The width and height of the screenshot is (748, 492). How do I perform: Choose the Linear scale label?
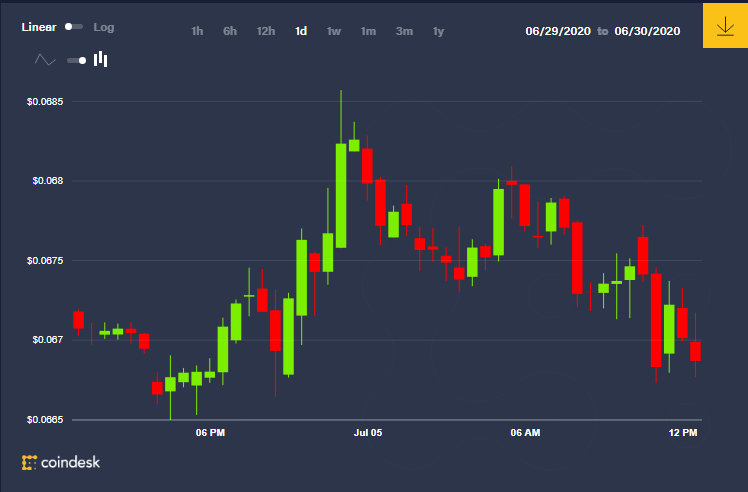(39, 27)
